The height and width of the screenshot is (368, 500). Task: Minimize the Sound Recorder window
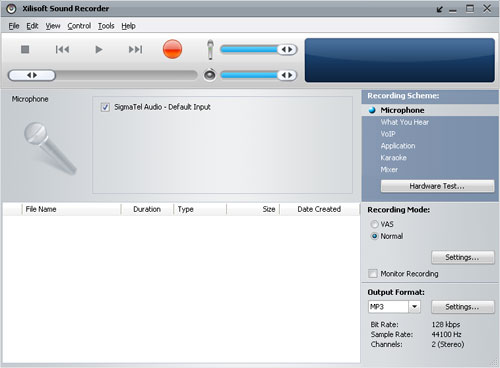pos(453,10)
